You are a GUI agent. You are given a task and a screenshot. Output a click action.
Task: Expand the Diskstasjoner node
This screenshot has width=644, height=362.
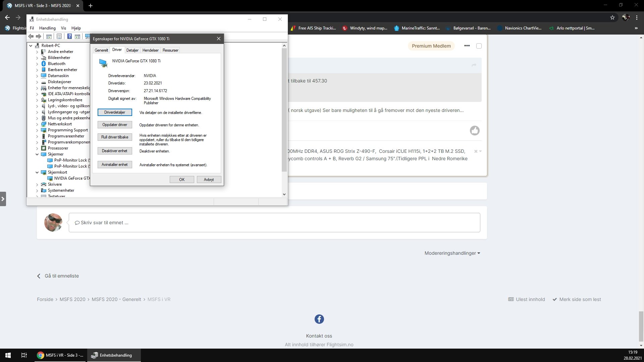click(x=37, y=82)
